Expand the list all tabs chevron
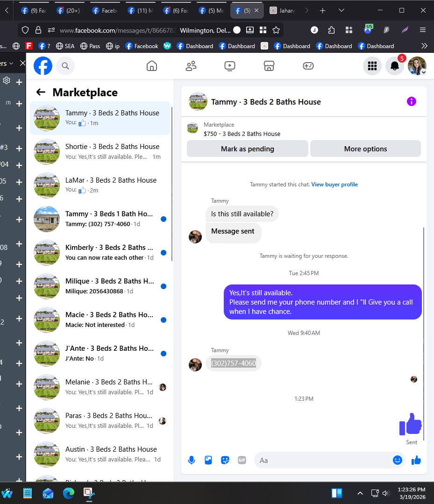Screen dimensions: 434x504 342,11
